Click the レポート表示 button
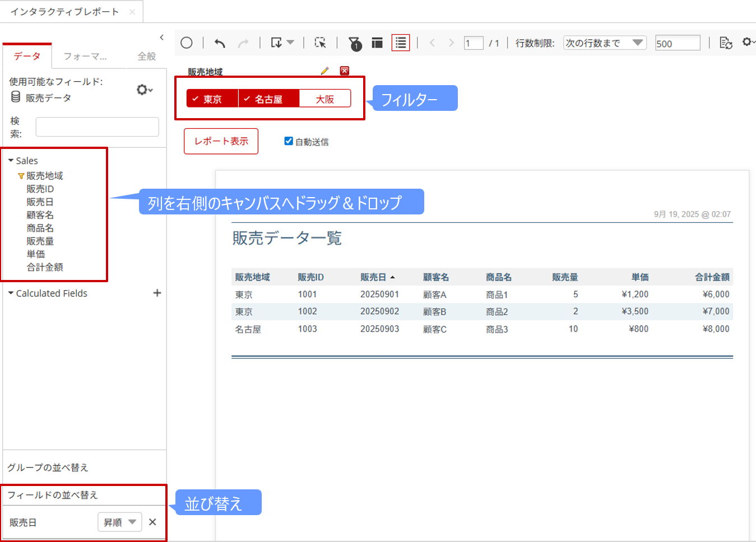The height and width of the screenshot is (542, 756). click(221, 141)
